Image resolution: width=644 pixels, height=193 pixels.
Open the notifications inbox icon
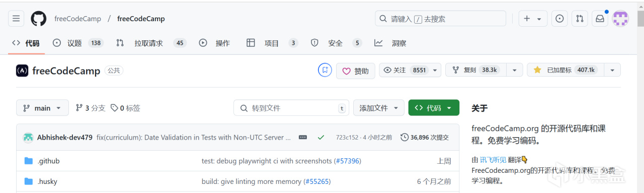(x=600, y=19)
